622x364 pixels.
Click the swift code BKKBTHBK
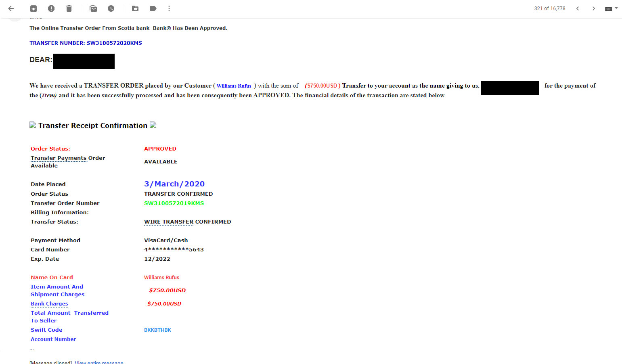[157, 330]
